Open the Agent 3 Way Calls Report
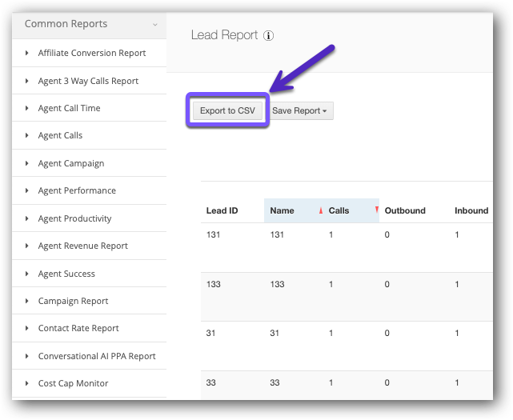513x420 pixels. point(88,81)
